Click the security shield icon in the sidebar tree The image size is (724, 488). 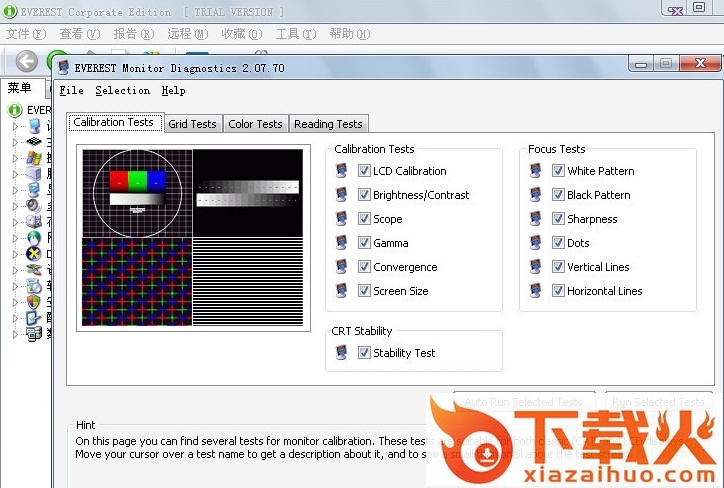(x=34, y=302)
